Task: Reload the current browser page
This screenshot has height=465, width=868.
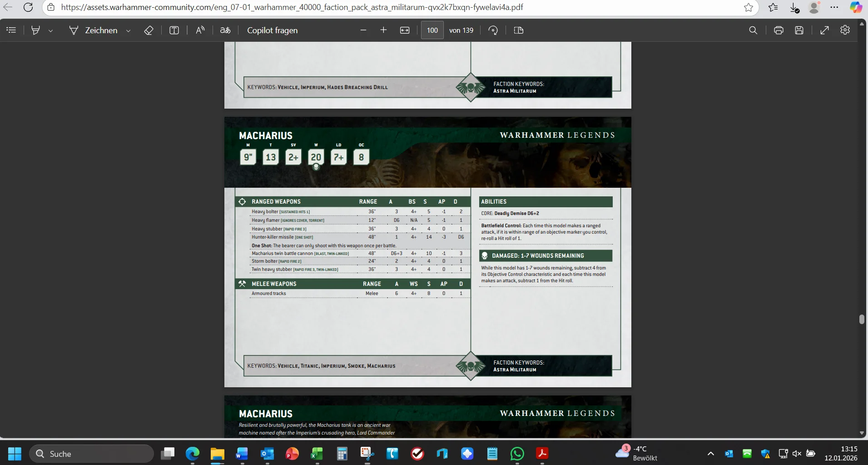Action: [28, 7]
